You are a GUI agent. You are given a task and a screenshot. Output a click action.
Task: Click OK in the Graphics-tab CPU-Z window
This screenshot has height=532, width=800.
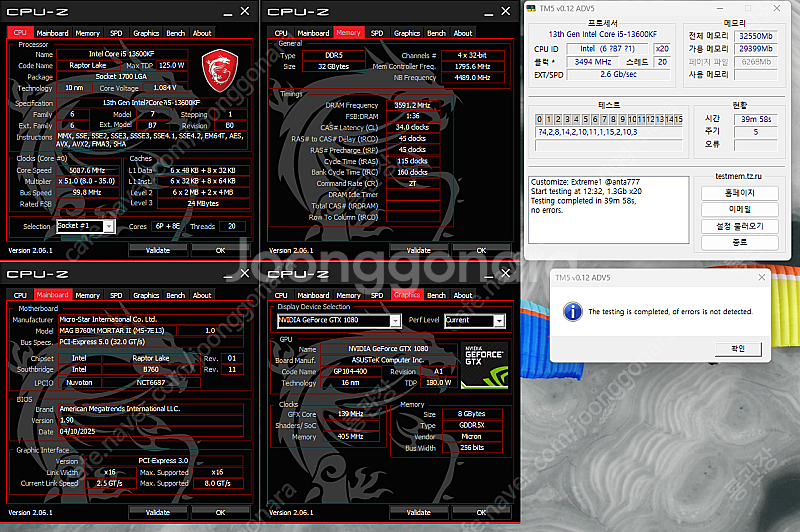click(x=481, y=513)
